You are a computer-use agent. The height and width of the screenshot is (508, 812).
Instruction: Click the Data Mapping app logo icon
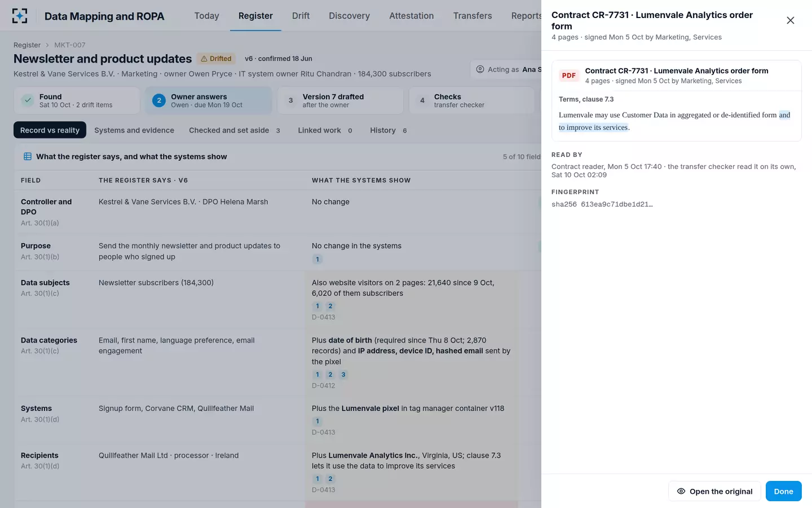[20, 16]
